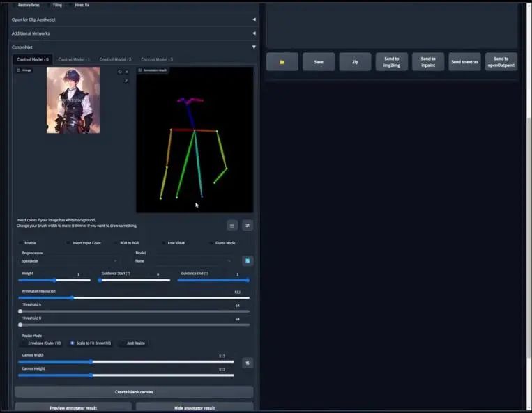Click Send to img2img button
Screen dimensions: 532x413
[392, 62]
